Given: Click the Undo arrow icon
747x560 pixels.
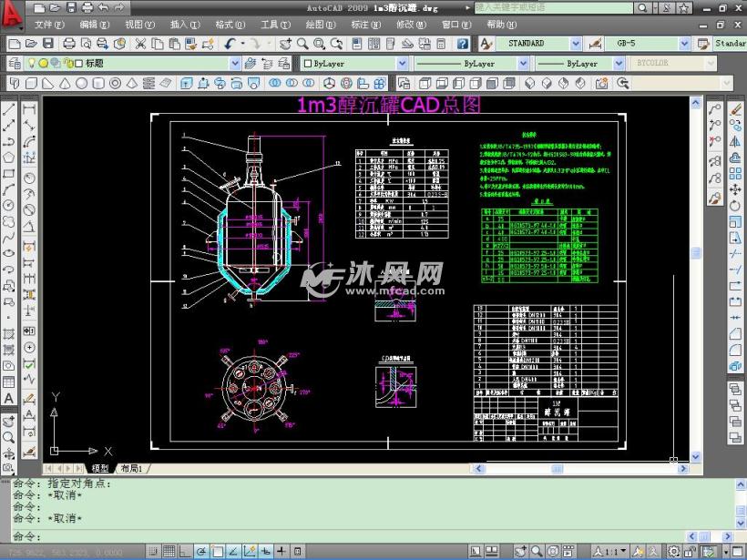Looking at the screenshot, I should click(230, 43).
